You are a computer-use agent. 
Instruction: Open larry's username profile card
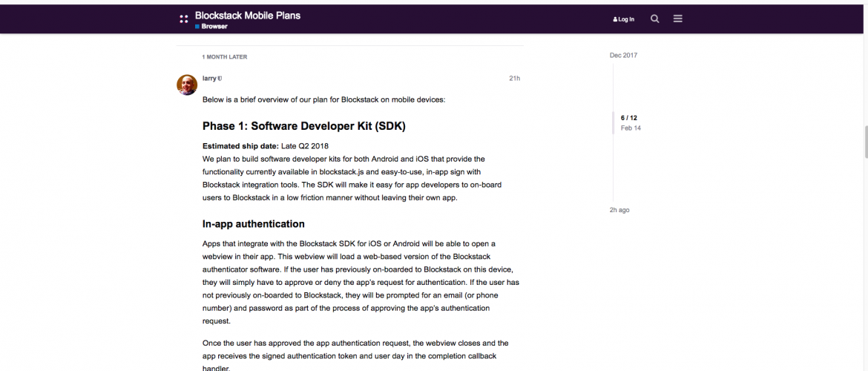click(209, 78)
